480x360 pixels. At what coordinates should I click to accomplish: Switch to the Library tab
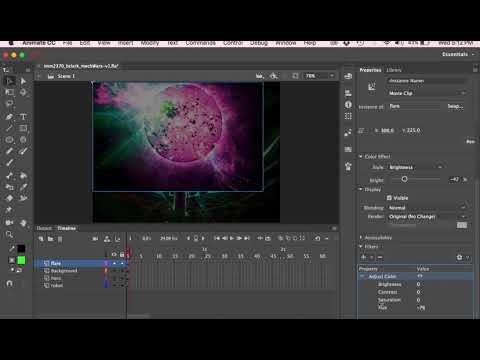click(394, 70)
